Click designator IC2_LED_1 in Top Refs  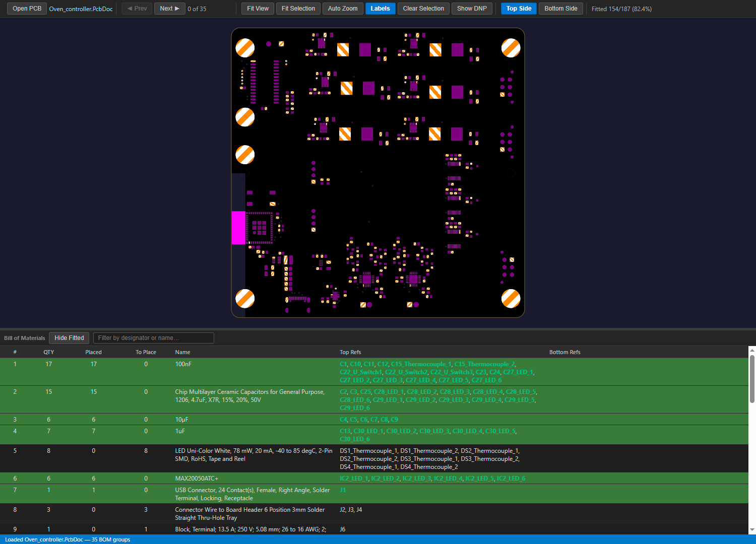coord(354,479)
